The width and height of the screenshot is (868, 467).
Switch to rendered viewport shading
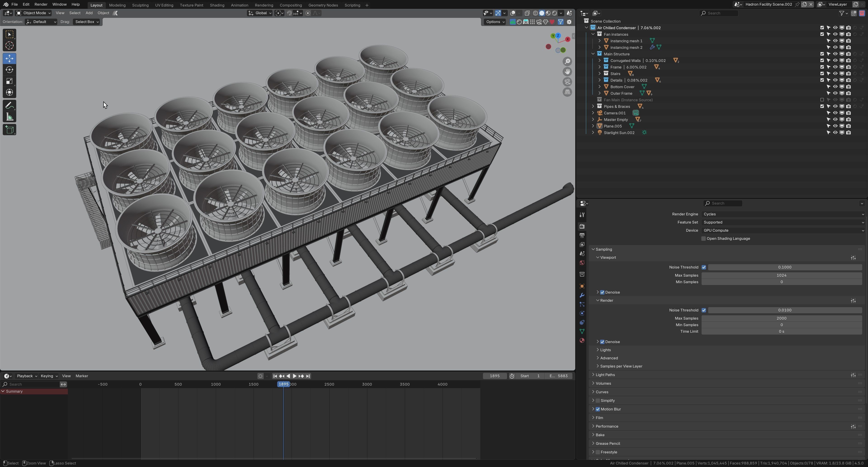555,13
